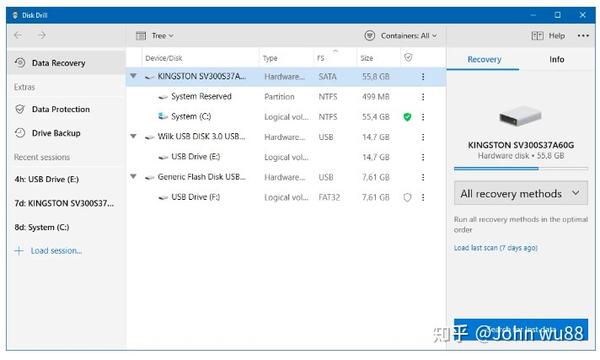600x360 pixels.
Task: Open options menu for System (C:) row
Action: pos(423,117)
